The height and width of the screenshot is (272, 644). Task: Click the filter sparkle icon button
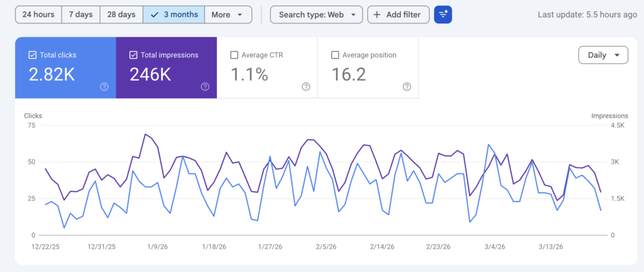pos(443,14)
